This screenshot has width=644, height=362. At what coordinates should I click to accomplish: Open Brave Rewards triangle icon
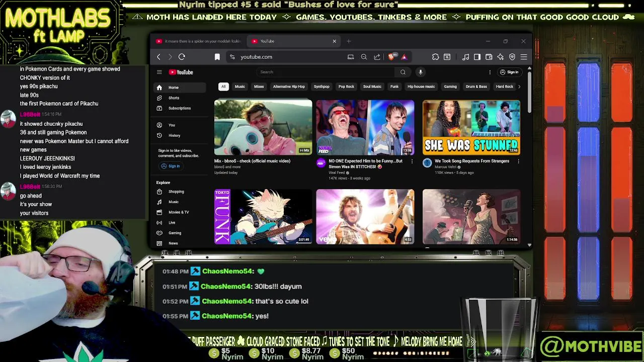coord(404,57)
